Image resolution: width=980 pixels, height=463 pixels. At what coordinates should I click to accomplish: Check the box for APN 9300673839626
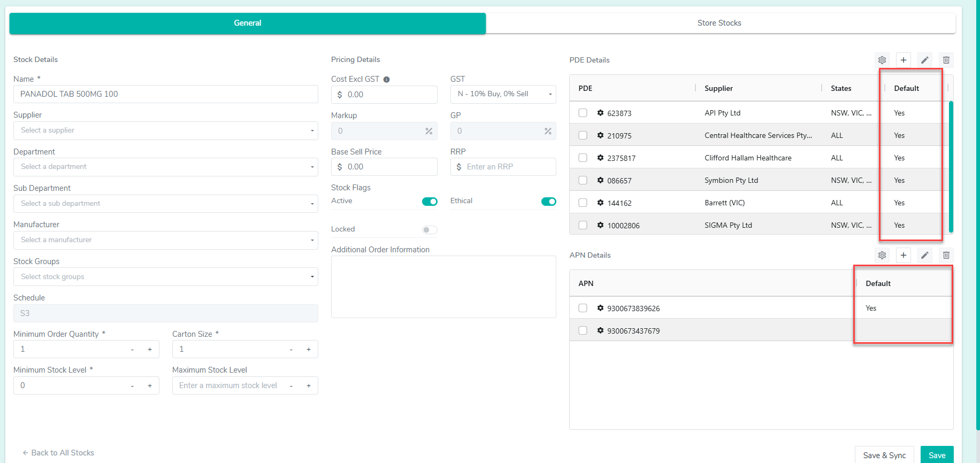click(x=583, y=308)
